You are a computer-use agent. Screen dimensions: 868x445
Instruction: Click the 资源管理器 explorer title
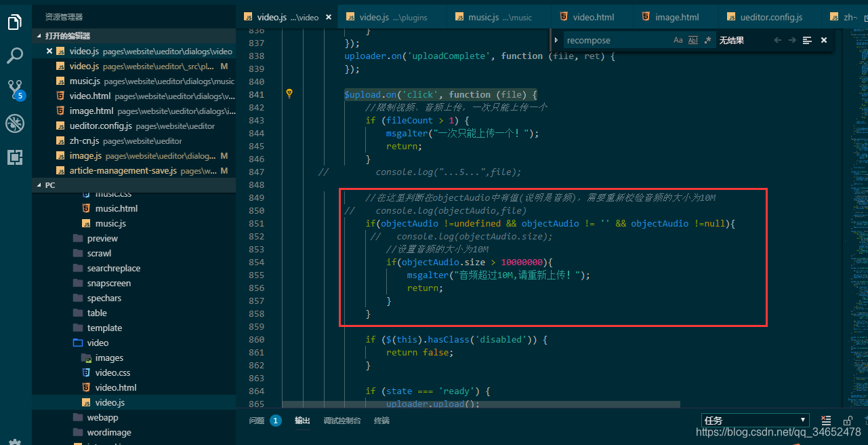pos(64,17)
